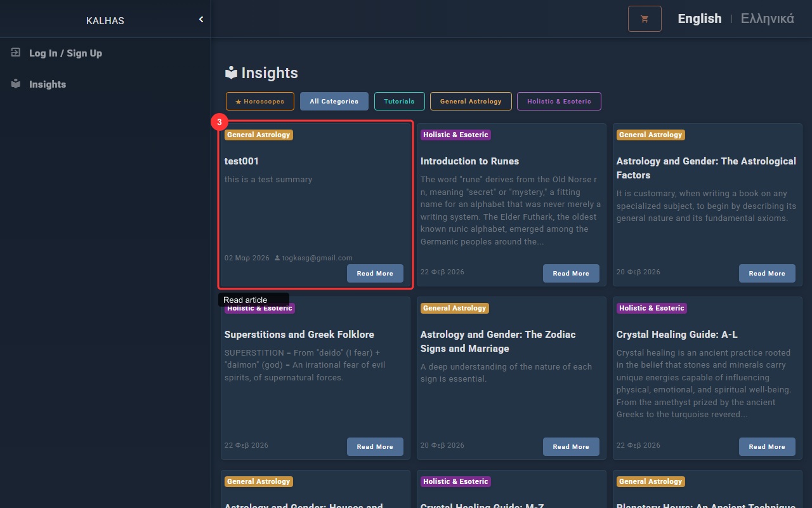
Task: Click the author person icon on test001
Action: coord(277,258)
